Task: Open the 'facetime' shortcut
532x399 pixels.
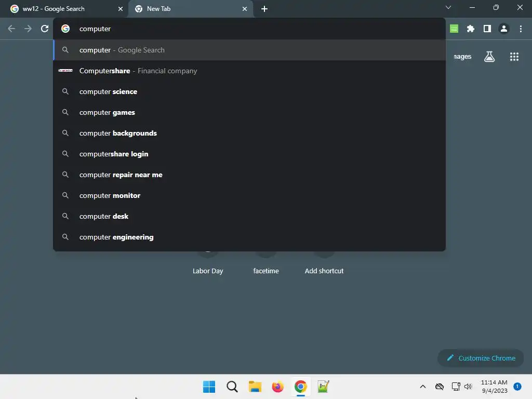Action: coord(266,271)
